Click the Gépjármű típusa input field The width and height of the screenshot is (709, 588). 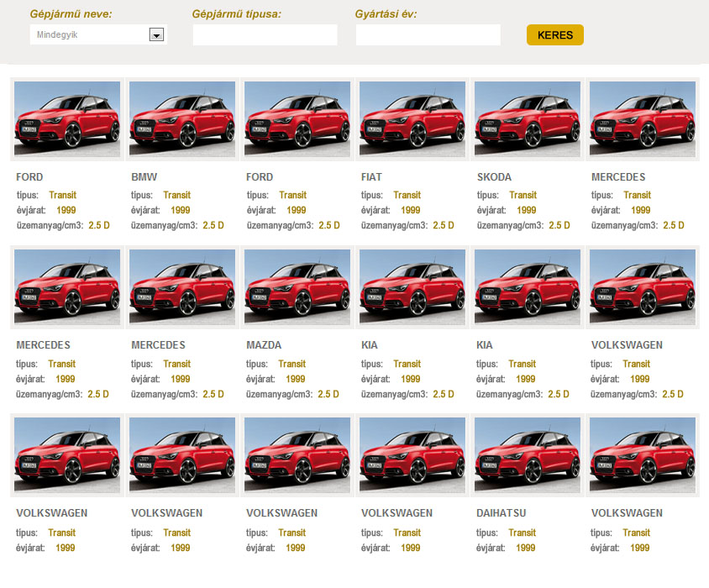pyautogui.click(x=265, y=34)
